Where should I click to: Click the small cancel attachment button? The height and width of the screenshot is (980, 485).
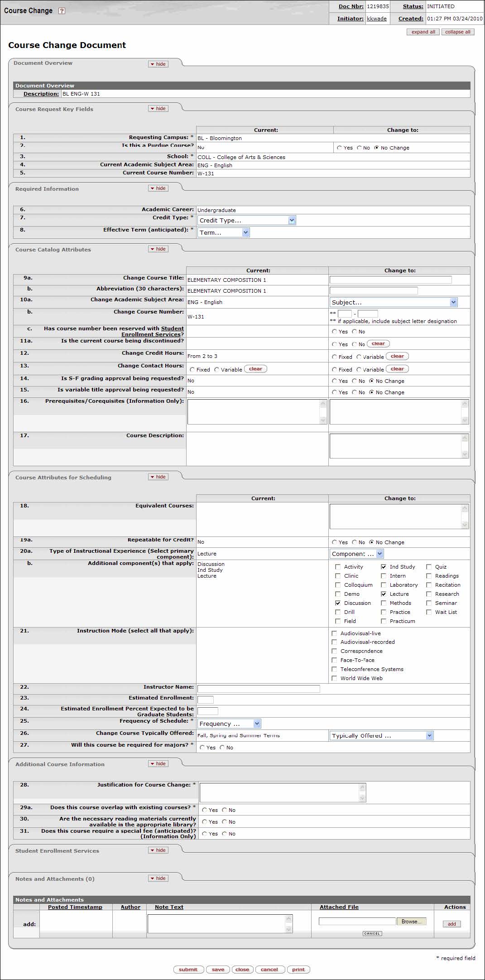click(x=372, y=933)
